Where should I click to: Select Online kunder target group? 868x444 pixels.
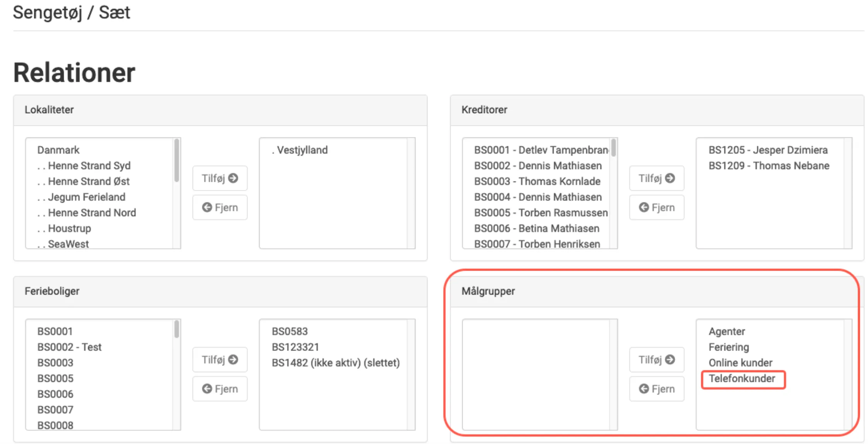click(740, 363)
